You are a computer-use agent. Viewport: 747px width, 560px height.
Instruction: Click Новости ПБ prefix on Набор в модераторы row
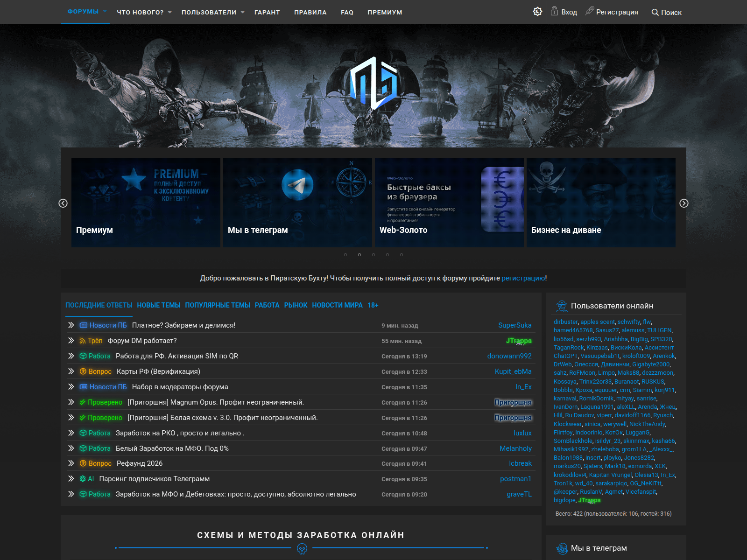(x=103, y=387)
